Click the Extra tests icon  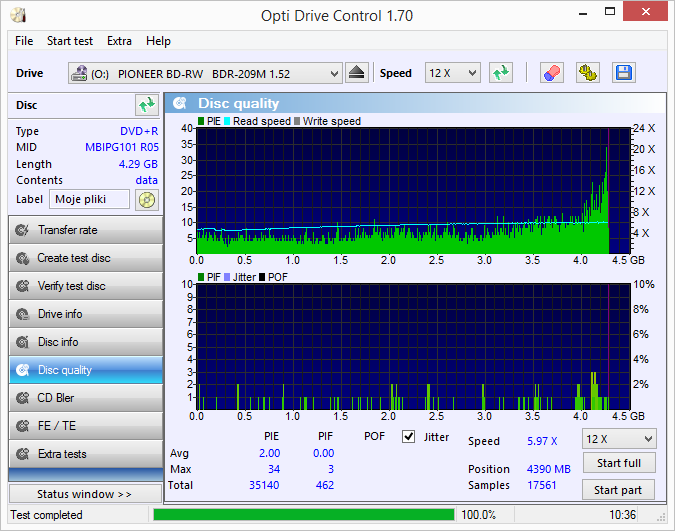click(x=22, y=454)
